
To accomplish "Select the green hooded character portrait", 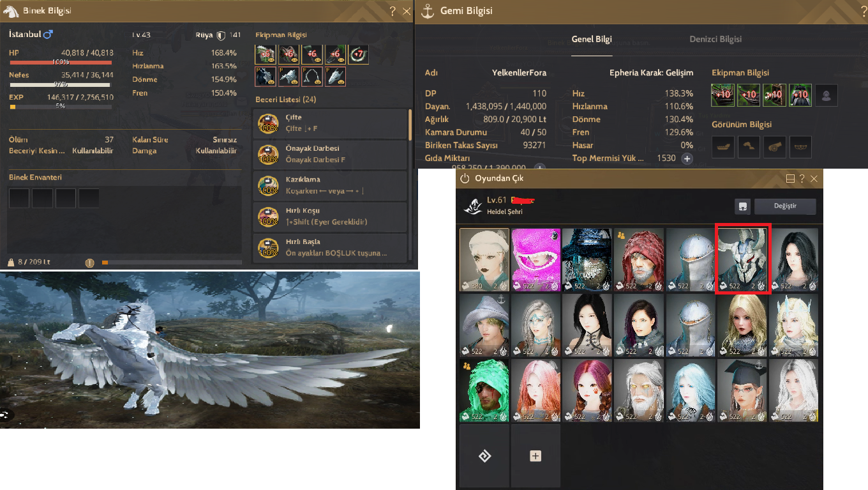I will click(x=484, y=391).
